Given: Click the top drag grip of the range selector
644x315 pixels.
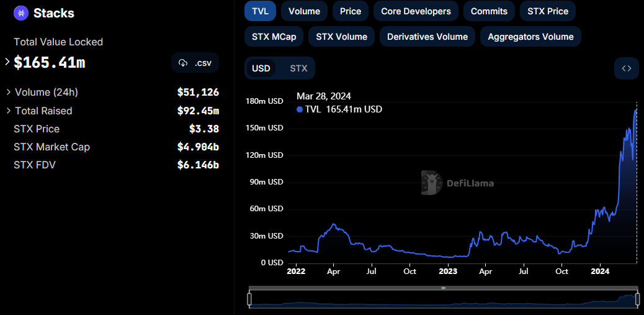Looking at the screenshot, I should [x=444, y=288].
